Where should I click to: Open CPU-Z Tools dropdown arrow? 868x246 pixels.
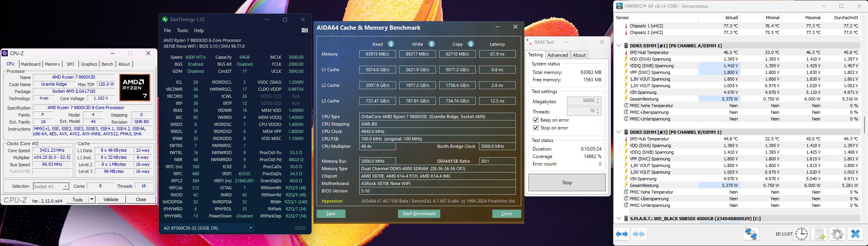coord(92,199)
